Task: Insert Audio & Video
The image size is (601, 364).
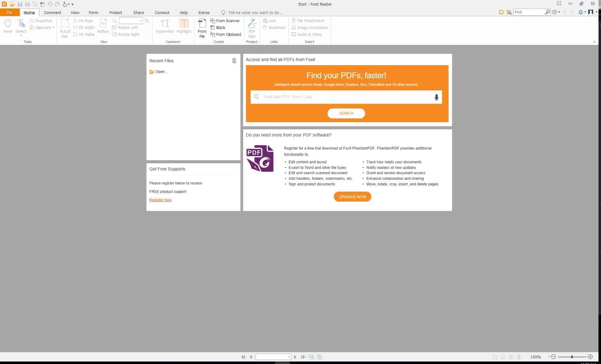Action: [306, 34]
